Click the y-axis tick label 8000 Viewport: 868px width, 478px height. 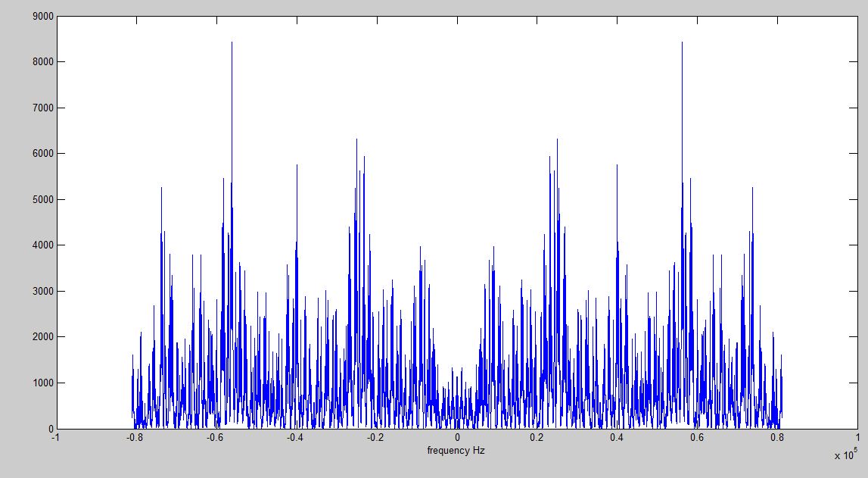click(x=43, y=62)
